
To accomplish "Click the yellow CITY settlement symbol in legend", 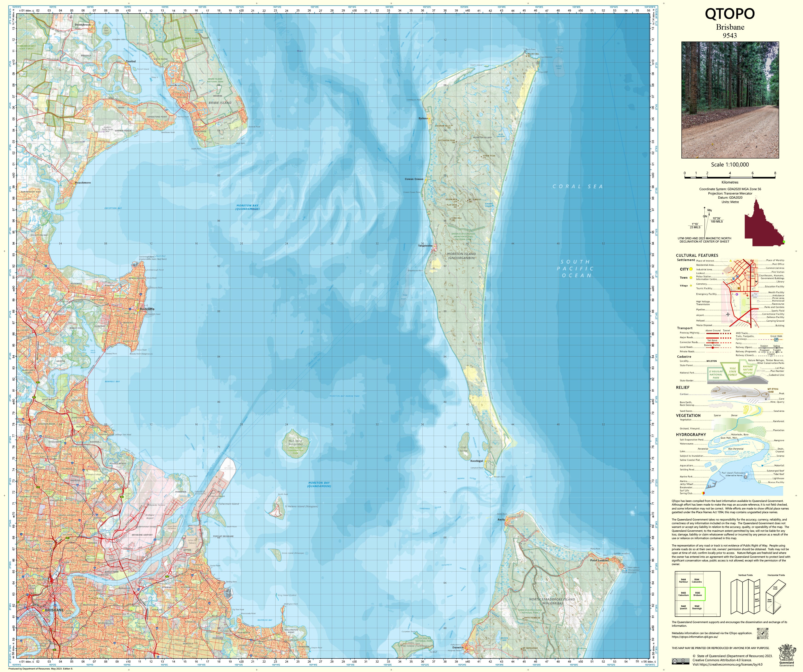I will [x=691, y=269].
